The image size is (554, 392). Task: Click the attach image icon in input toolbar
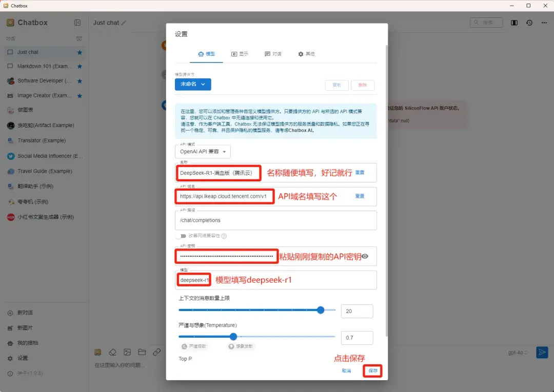click(x=127, y=352)
